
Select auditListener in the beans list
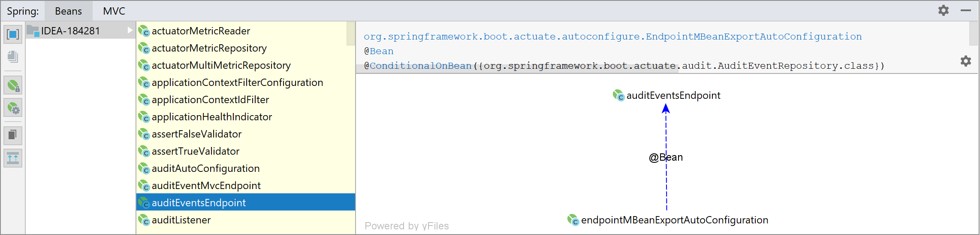coord(181,220)
